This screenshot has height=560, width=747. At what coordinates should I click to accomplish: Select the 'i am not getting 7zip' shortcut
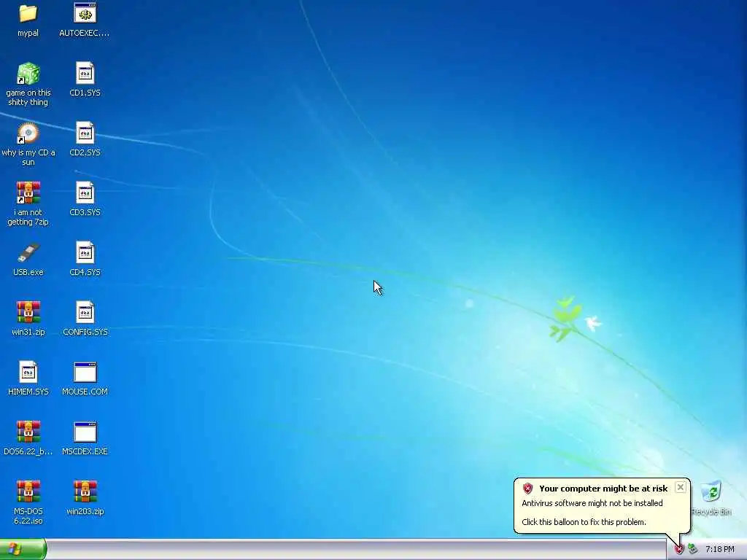pos(28,192)
